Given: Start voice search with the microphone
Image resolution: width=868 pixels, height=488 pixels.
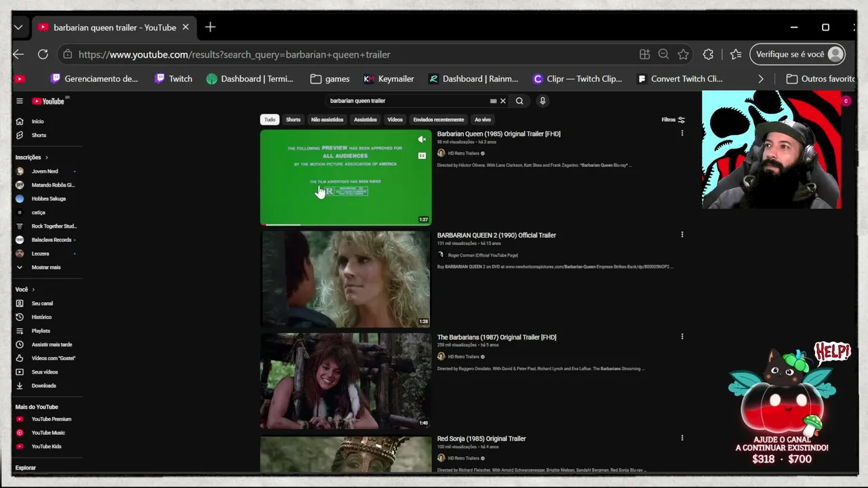Looking at the screenshot, I should pyautogui.click(x=542, y=101).
